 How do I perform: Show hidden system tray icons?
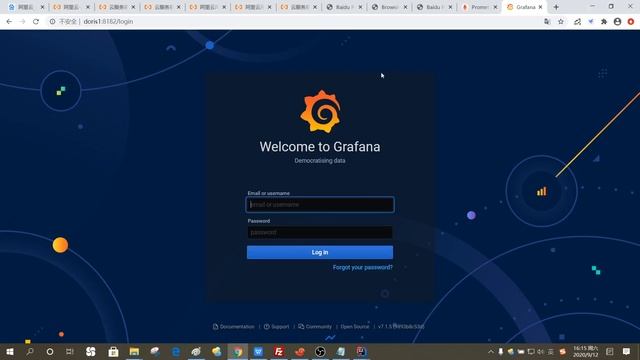(491, 351)
